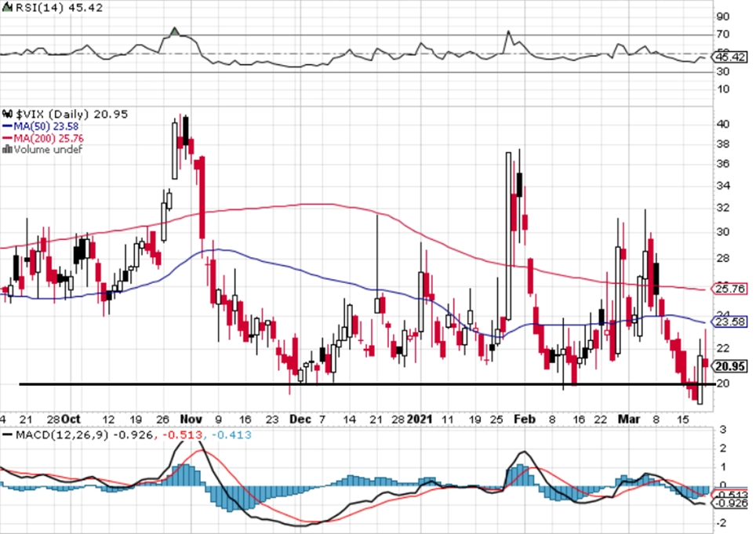This screenshot has width=756, height=534.
Task: Click the green RSI overbought peak marker
Action: point(175,31)
